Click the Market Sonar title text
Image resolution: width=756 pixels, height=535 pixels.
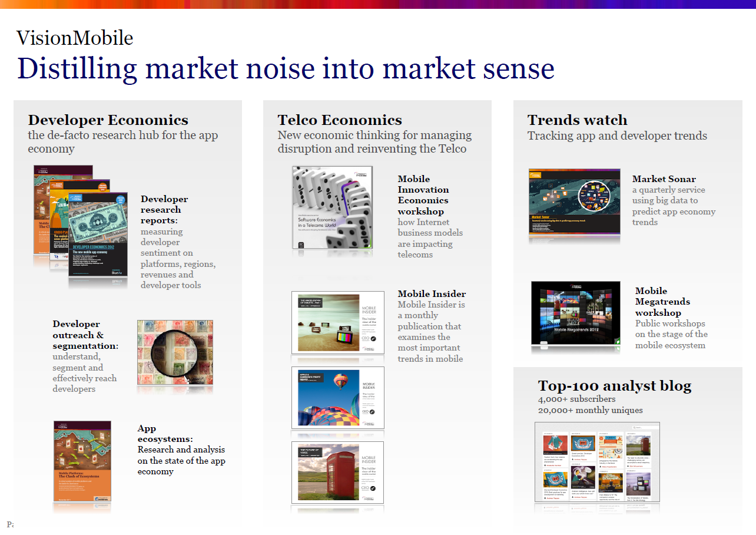(664, 179)
